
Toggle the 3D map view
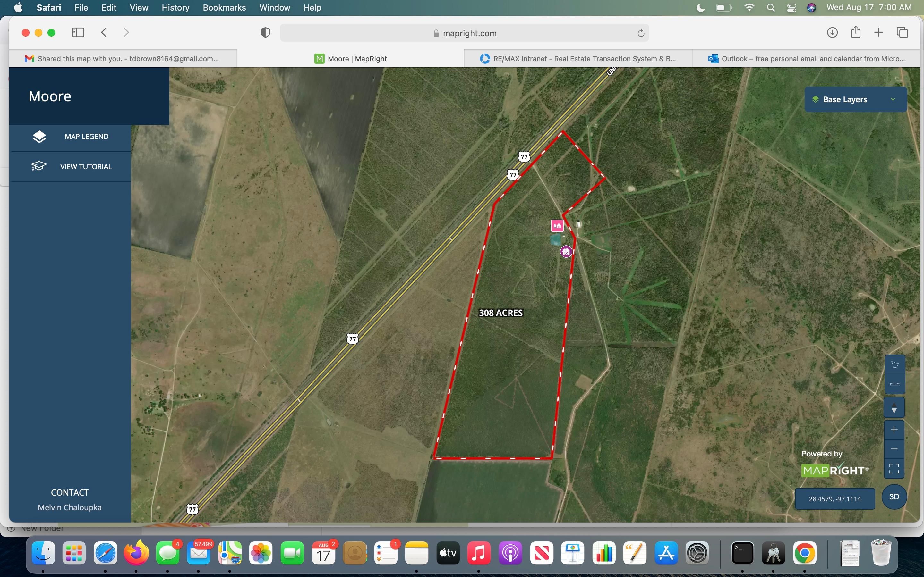[x=894, y=497]
